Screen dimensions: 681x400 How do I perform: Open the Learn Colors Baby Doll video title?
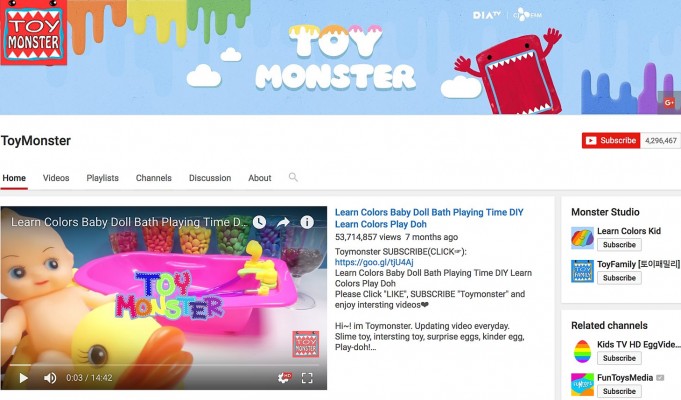429,218
